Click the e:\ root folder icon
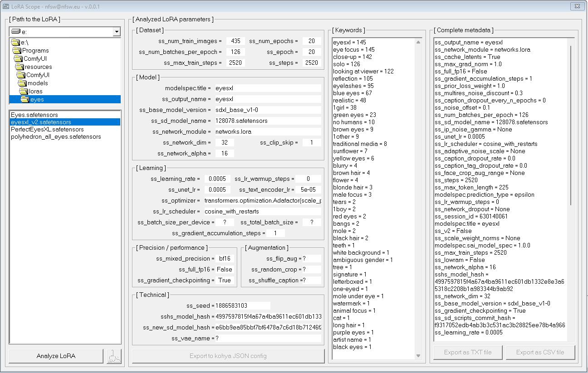The width and height of the screenshot is (588, 373). [15, 42]
